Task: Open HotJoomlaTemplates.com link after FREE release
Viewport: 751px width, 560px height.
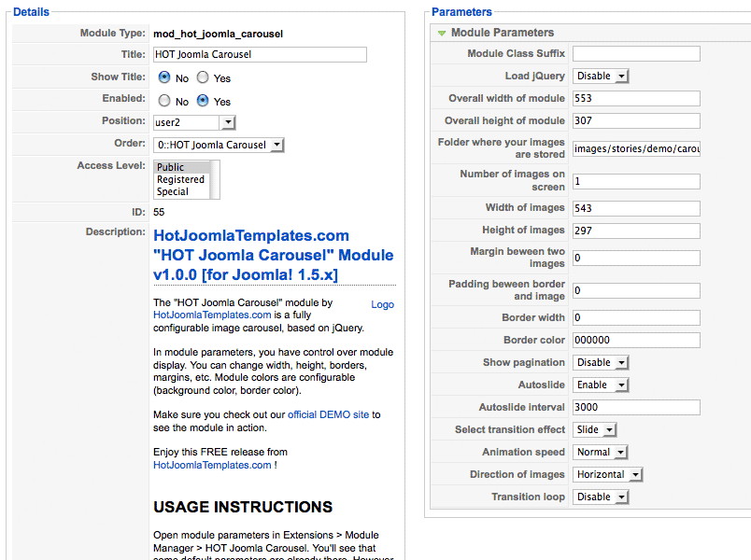Action: tap(212, 465)
